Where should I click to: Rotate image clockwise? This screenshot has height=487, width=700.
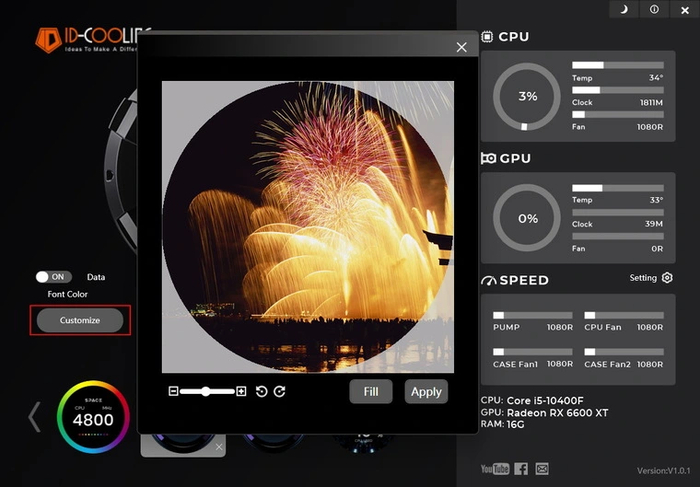click(x=280, y=391)
